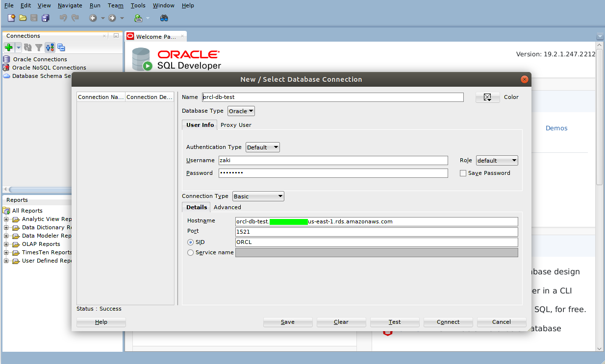
Task: Click the Oracle Connections database icon
Action: [x=6, y=59]
